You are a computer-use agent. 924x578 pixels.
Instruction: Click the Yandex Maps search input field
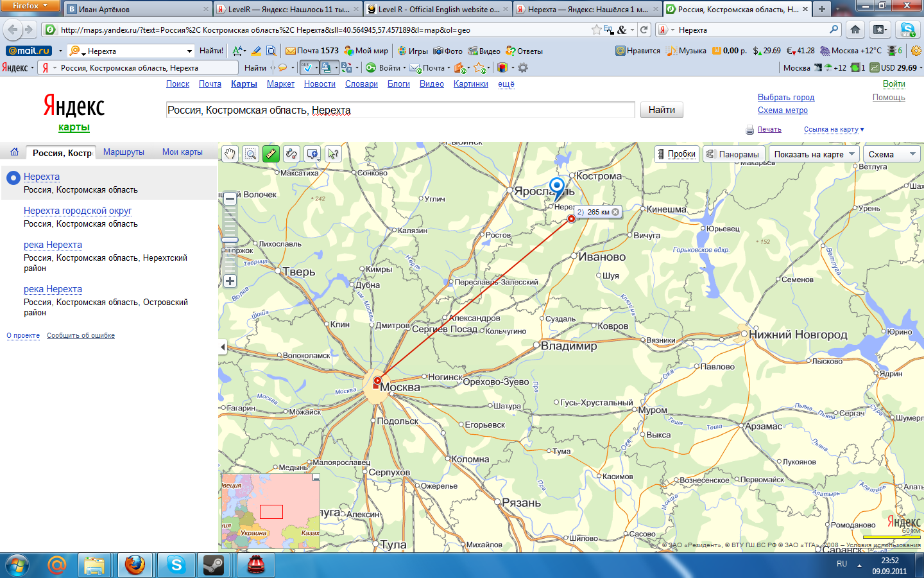400,110
